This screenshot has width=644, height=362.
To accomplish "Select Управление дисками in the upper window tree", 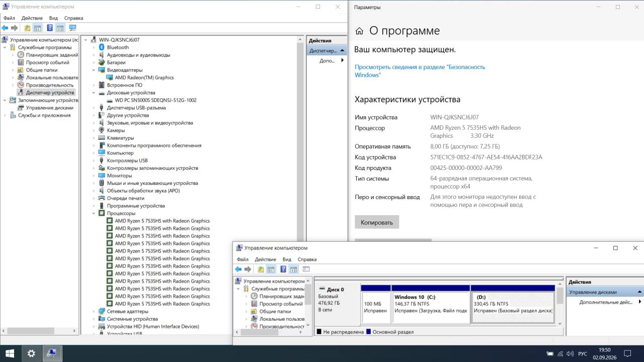I will click(49, 108).
